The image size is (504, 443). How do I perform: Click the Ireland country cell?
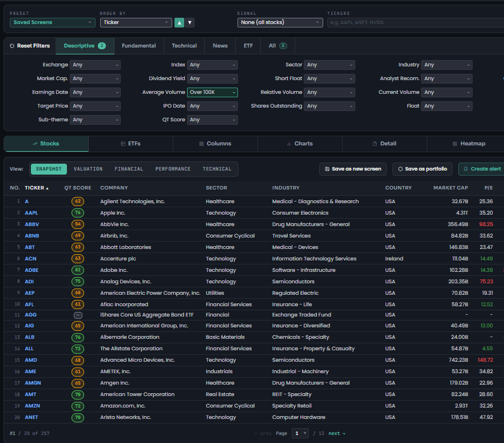394,259
